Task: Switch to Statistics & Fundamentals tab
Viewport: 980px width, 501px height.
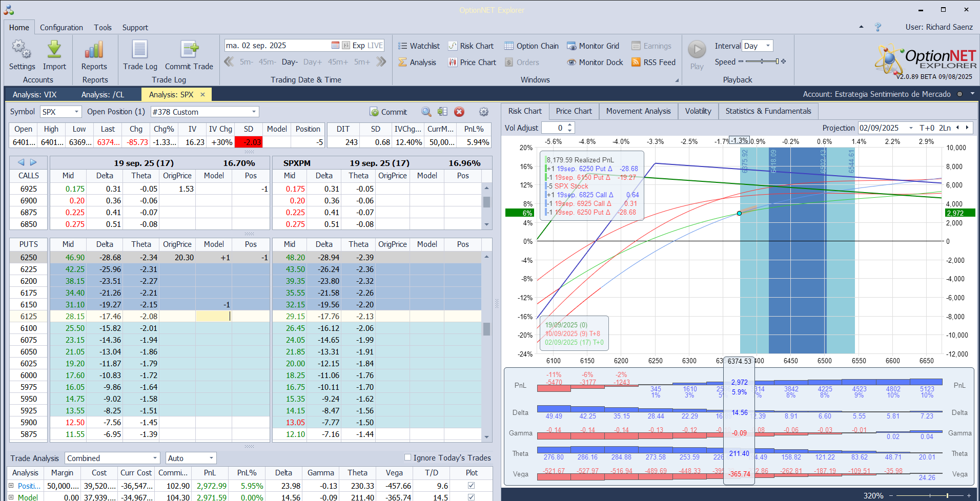Action: 768,111
